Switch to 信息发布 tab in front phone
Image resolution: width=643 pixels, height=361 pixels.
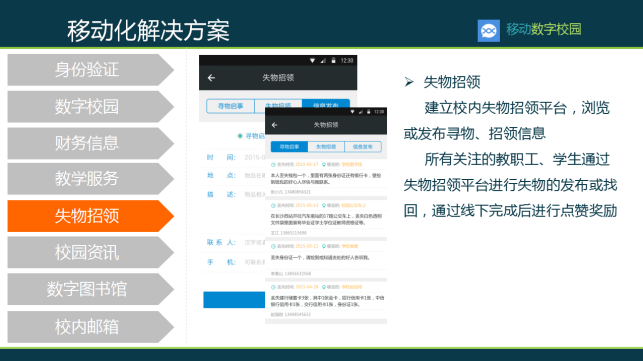tap(363, 146)
